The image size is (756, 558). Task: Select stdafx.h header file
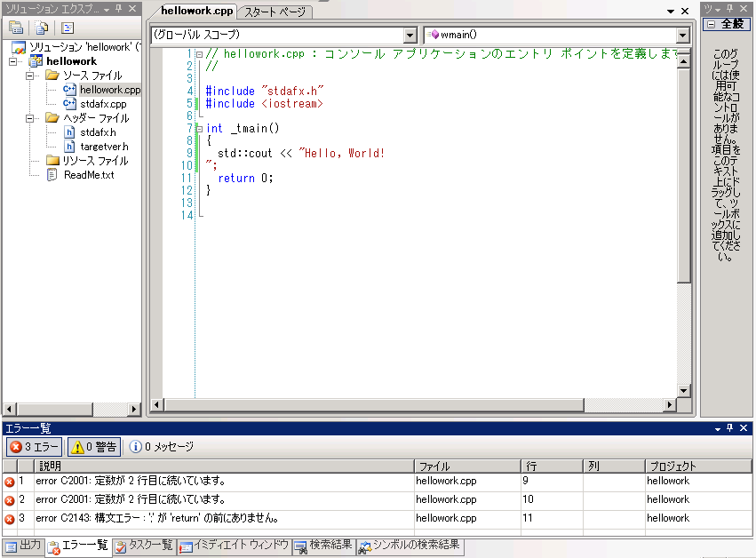coord(98,132)
